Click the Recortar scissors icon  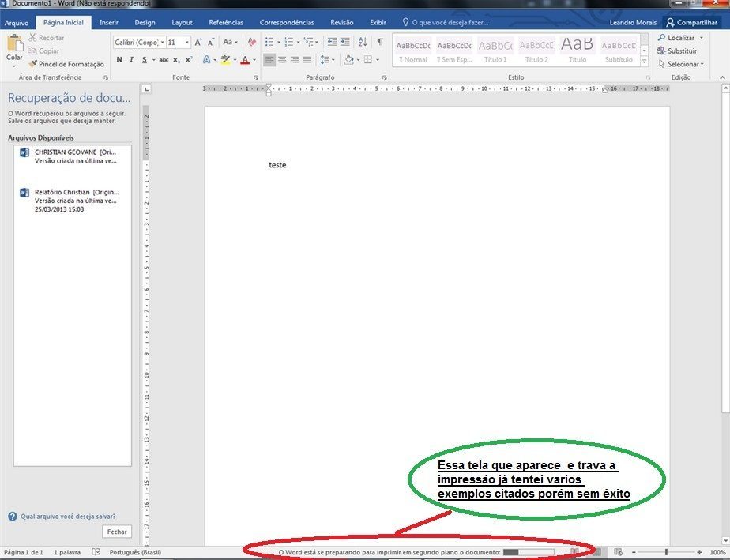(32, 38)
